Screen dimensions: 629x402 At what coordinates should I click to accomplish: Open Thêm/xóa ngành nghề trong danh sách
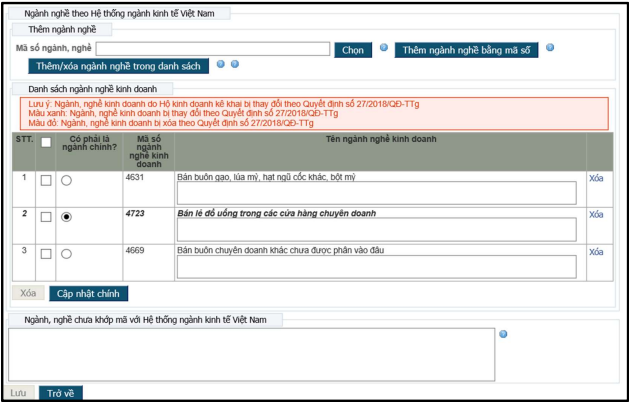point(118,66)
